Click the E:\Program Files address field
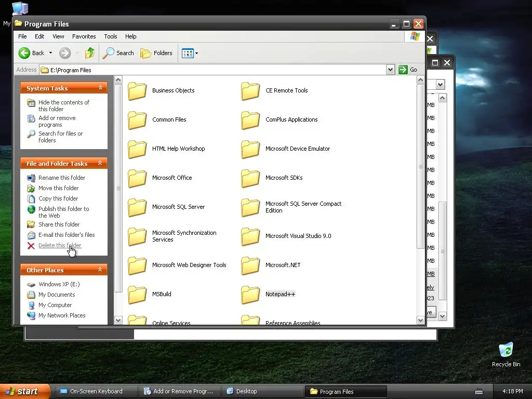Viewport: 532px width, 399px height. coord(213,70)
